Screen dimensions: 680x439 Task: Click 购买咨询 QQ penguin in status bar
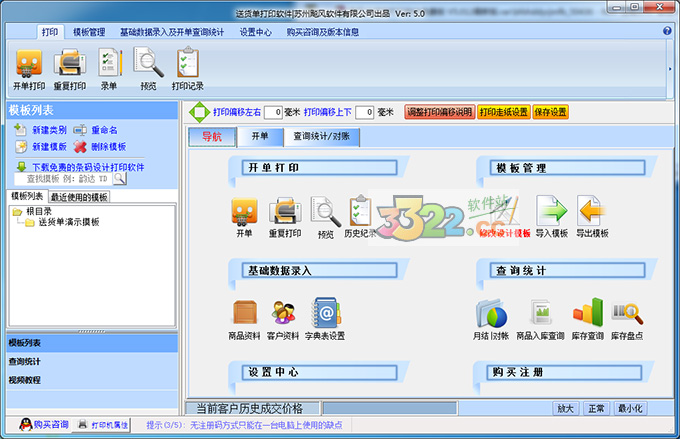click(44, 424)
